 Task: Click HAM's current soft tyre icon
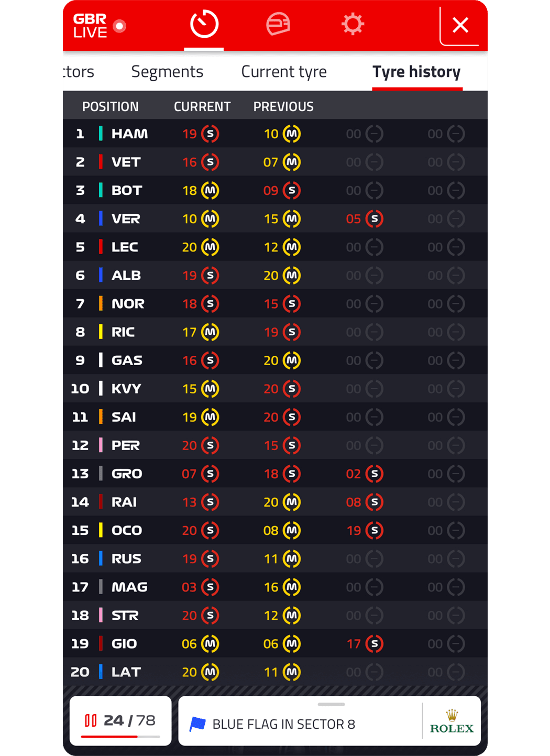(210, 134)
